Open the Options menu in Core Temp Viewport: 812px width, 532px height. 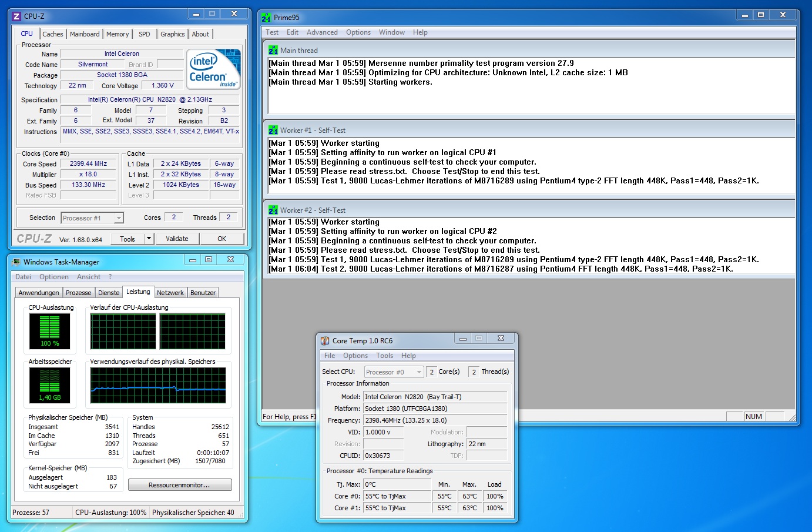click(355, 356)
